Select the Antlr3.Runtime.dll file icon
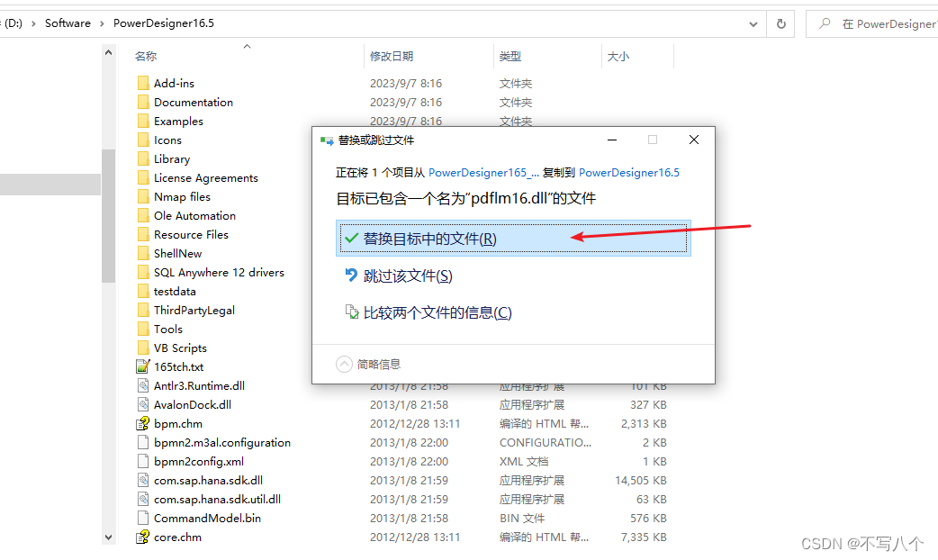The image size is (938, 560). coord(143,386)
